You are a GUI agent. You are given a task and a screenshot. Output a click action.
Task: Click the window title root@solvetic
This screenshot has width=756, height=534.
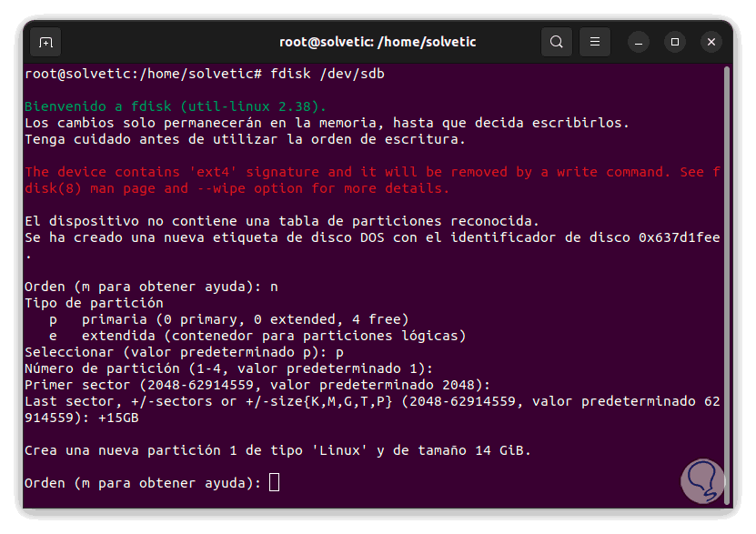377,42
